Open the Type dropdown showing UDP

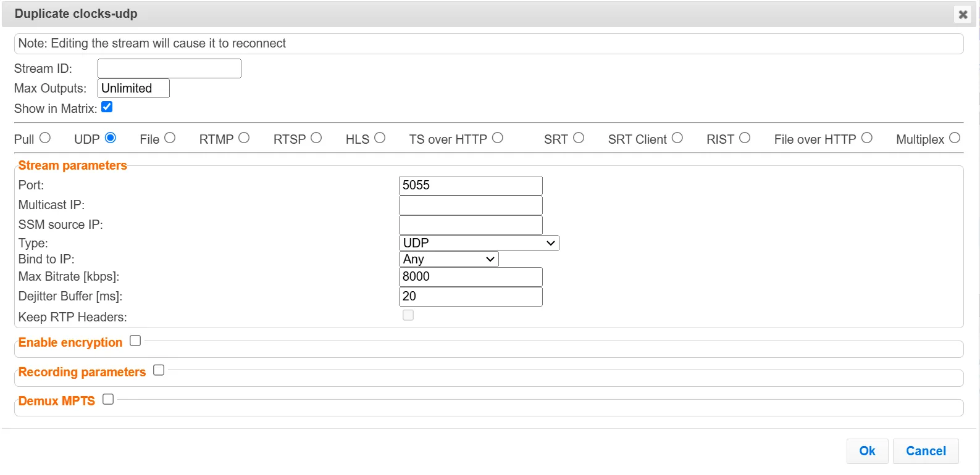(479, 243)
